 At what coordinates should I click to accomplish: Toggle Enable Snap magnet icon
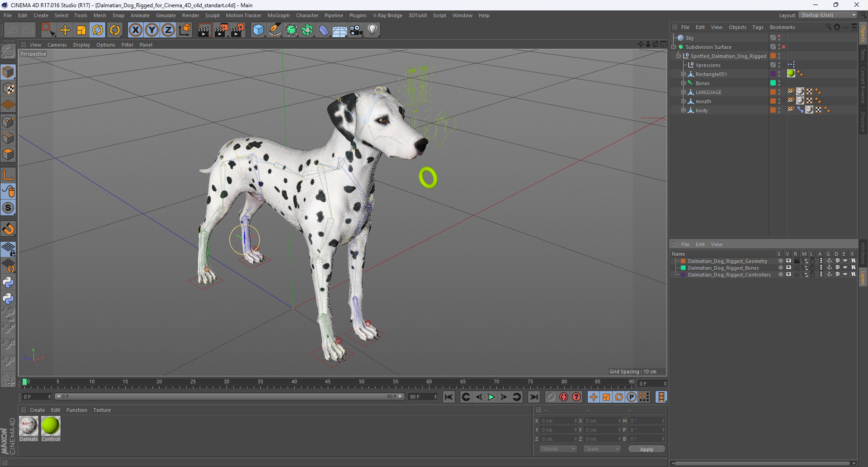click(9, 229)
